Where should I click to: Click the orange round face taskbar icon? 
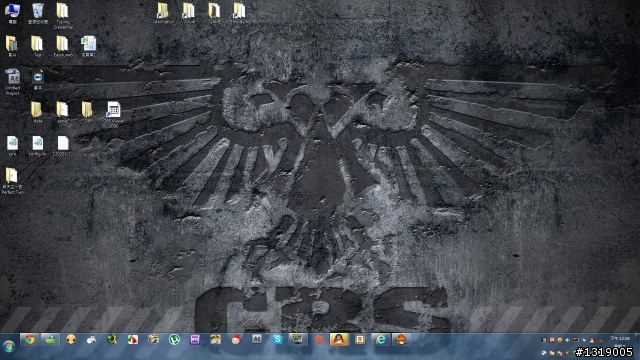pyautogui.click(x=71, y=339)
